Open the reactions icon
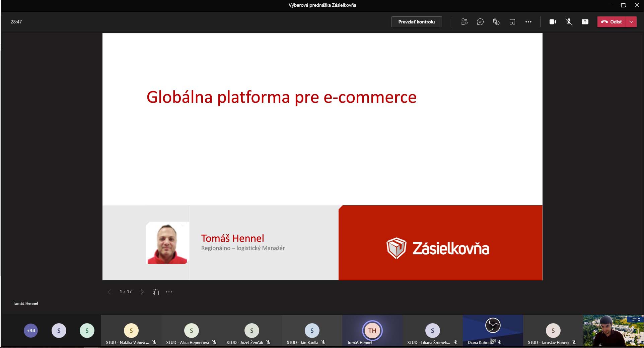The width and height of the screenshot is (644, 348). [496, 22]
